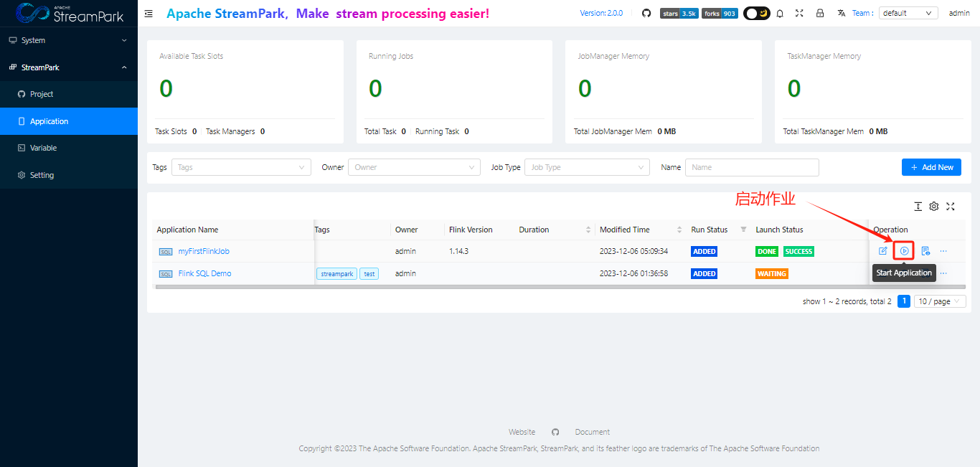Click inside the Name filter input field

(752, 167)
